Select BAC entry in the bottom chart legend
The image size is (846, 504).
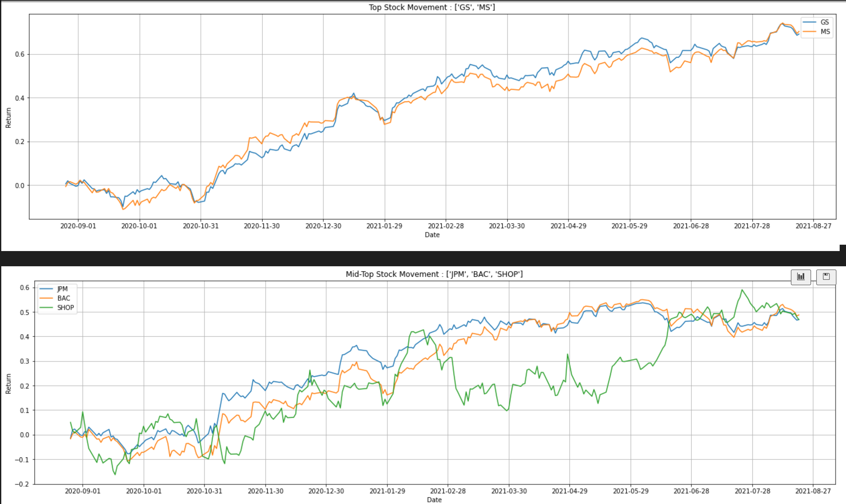[x=55, y=298]
